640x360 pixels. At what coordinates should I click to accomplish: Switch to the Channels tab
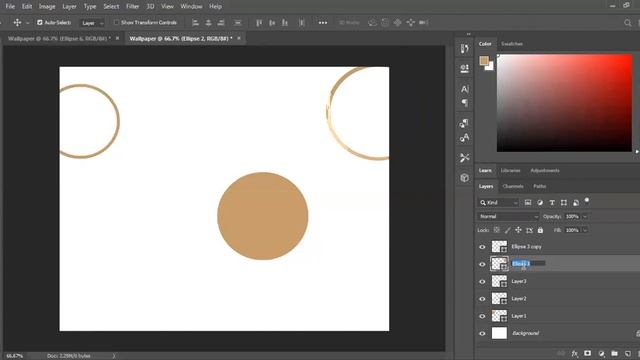pyautogui.click(x=513, y=186)
